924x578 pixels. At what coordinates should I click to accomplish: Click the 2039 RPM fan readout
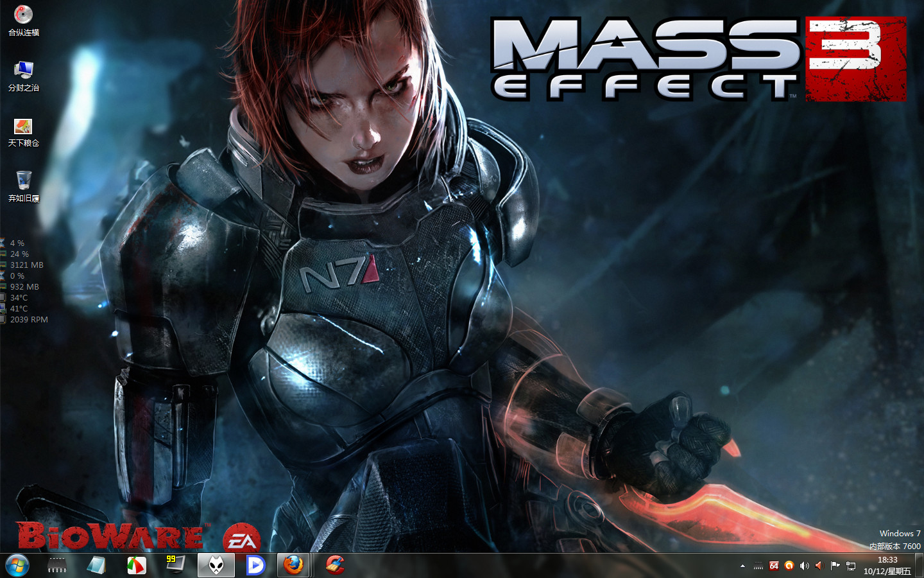tap(29, 319)
